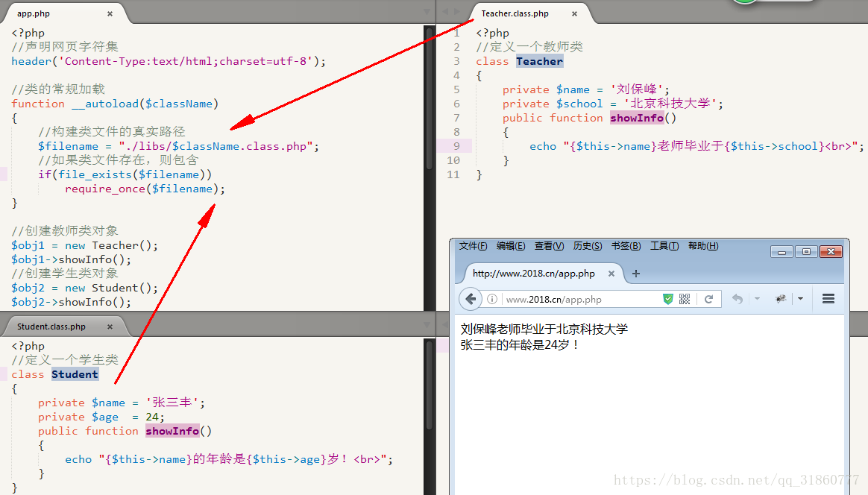Close the app.php editor tab
868x495 pixels.
coord(110,13)
